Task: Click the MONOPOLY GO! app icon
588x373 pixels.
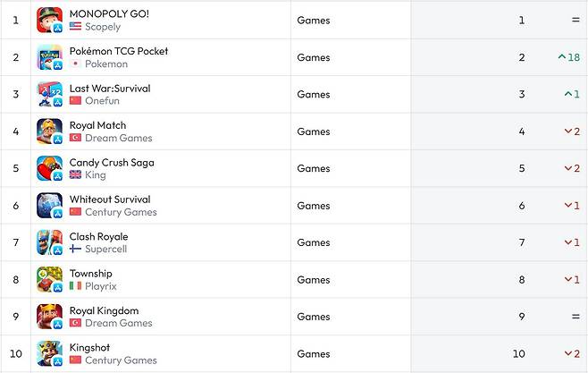Action: coord(49,20)
